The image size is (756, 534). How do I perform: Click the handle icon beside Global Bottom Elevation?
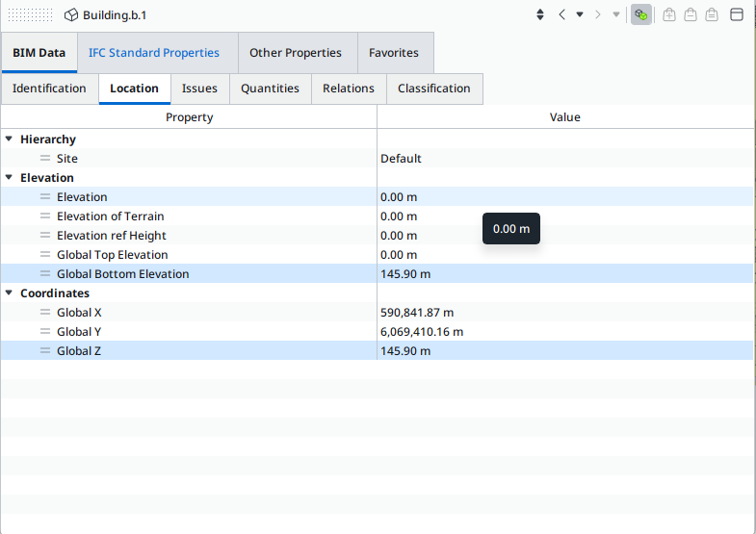45,273
